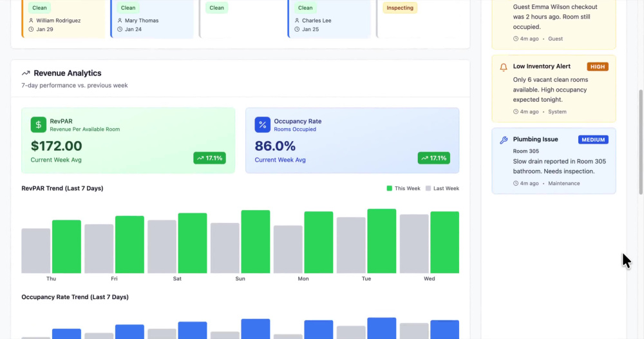Click the blue Sun bar in Occupancy Trend
The height and width of the screenshot is (339, 644).
point(256,329)
